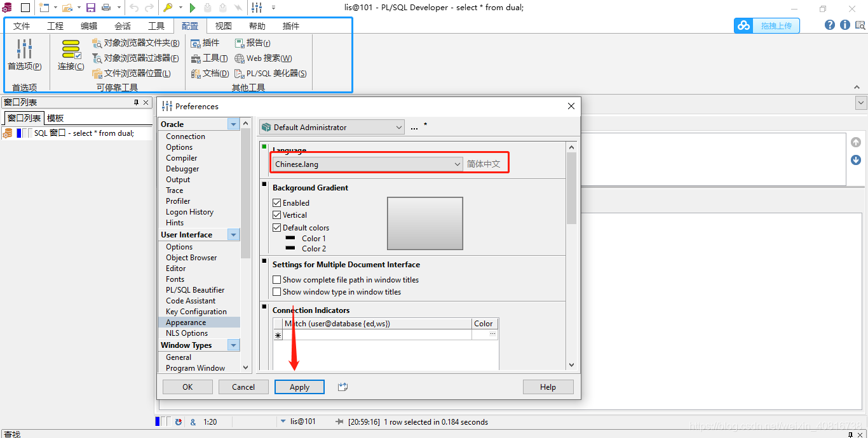Viewport: 868px width, 438px height.
Task: Open the Default Administrator preference set dropdown
Action: (x=331, y=127)
